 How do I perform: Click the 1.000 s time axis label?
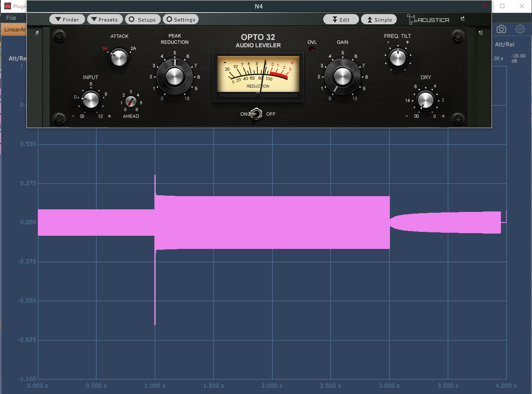point(155,386)
